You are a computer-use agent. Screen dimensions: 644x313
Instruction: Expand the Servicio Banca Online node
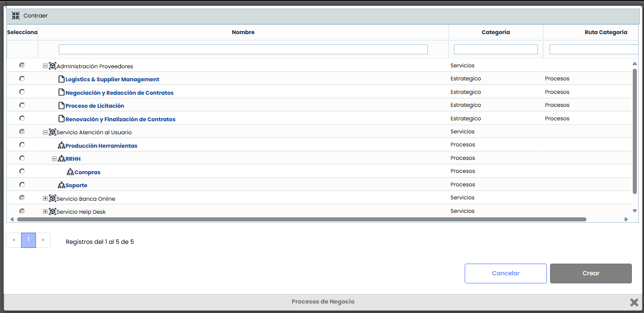[x=45, y=198]
